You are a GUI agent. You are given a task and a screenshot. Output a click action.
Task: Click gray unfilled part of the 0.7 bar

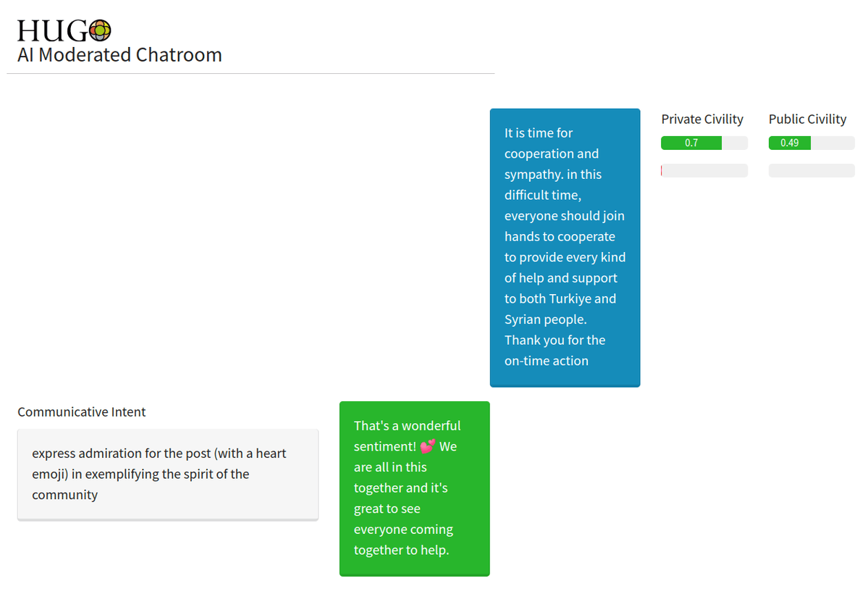point(735,143)
